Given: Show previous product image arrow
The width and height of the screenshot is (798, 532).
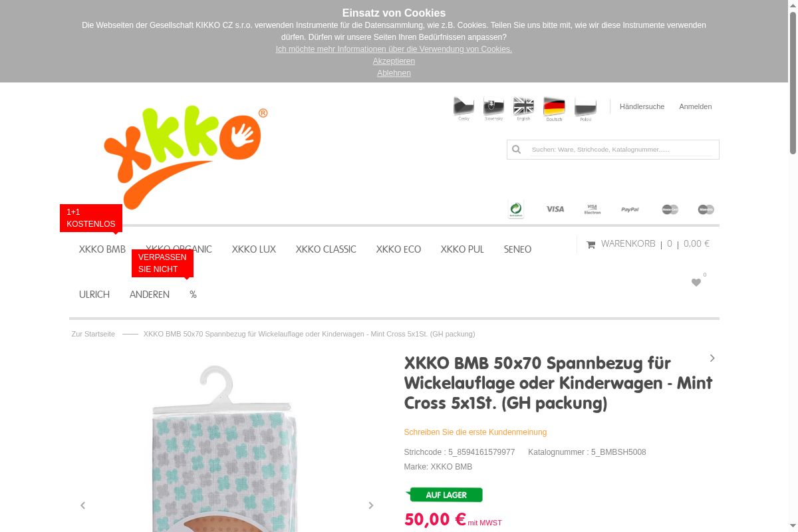Looking at the screenshot, I should coord(83,505).
